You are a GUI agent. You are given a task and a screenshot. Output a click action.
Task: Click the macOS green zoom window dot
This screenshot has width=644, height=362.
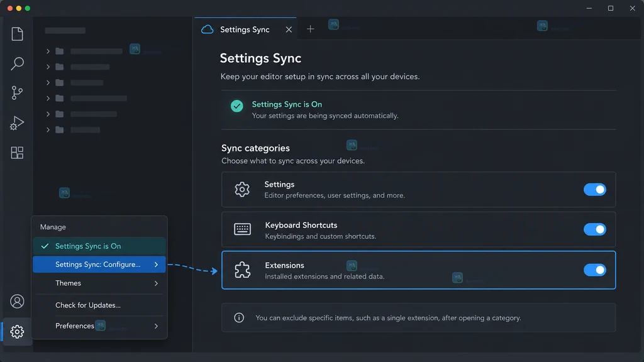tap(28, 8)
